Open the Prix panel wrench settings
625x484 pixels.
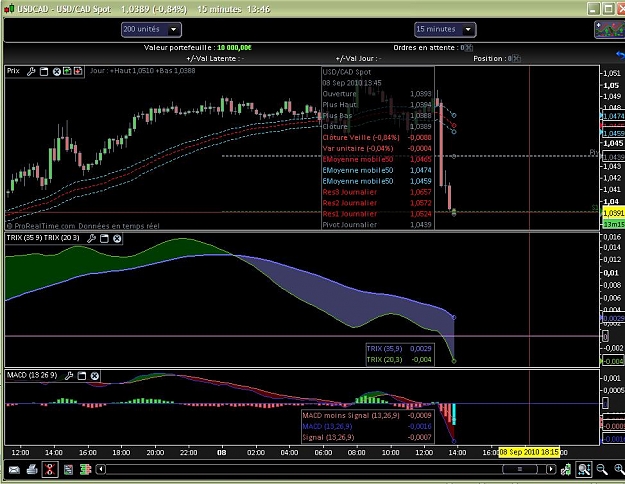point(31,71)
